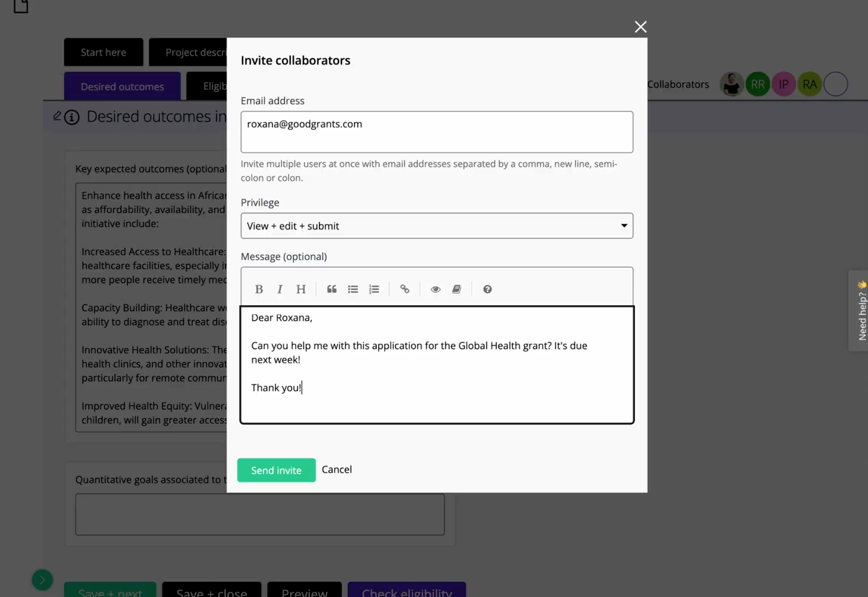Toggle italic text in message toolbar
This screenshot has width=868, height=597.
[x=280, y=289]
